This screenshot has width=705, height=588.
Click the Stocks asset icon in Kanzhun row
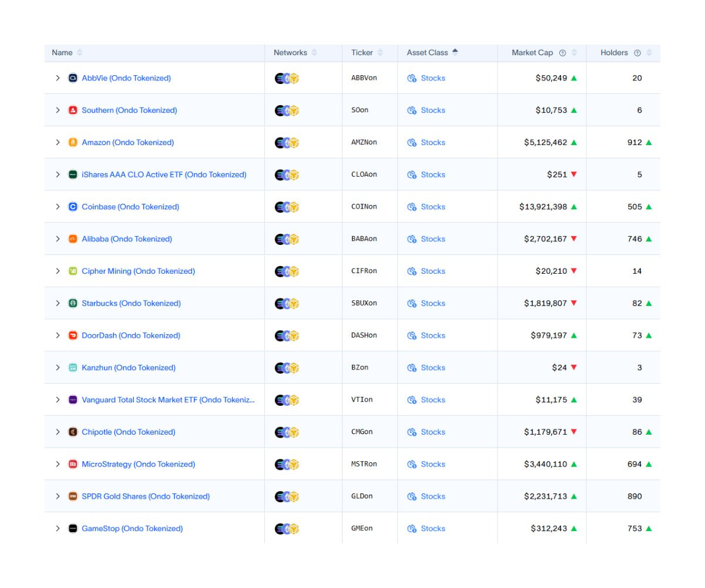pyautogui.click(x=412, y=368)
